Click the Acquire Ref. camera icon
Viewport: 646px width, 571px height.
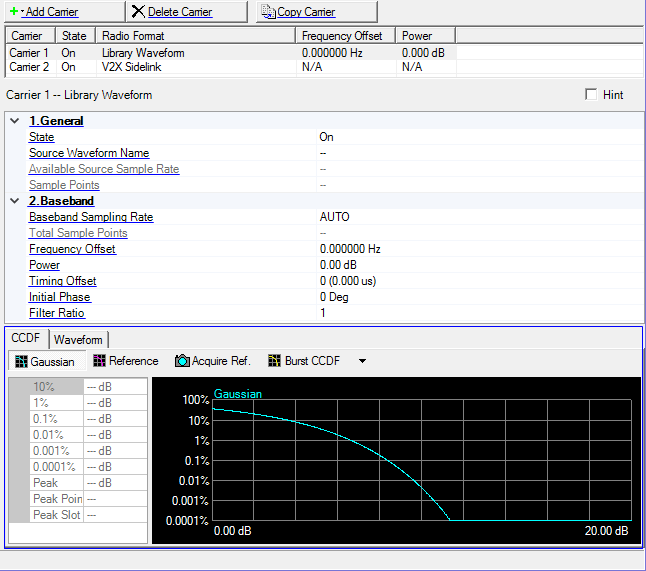[182, 361]
